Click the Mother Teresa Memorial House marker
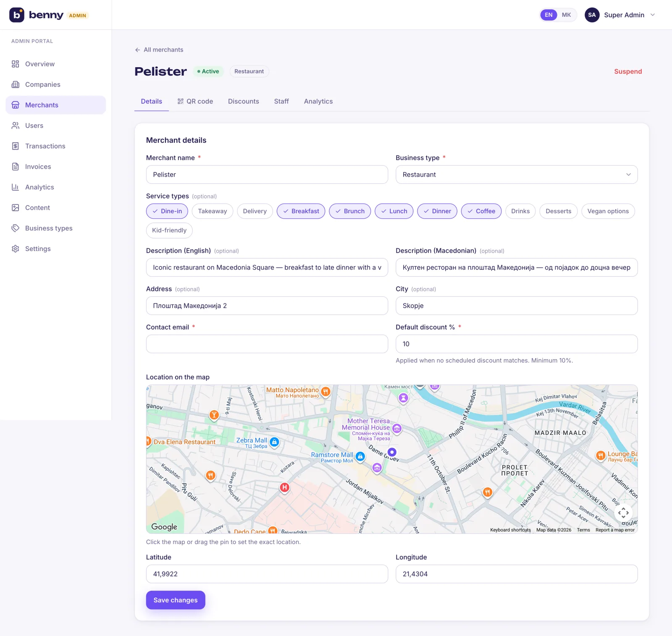Viewport: 672px width, 636px height. (x=397, y=429)
